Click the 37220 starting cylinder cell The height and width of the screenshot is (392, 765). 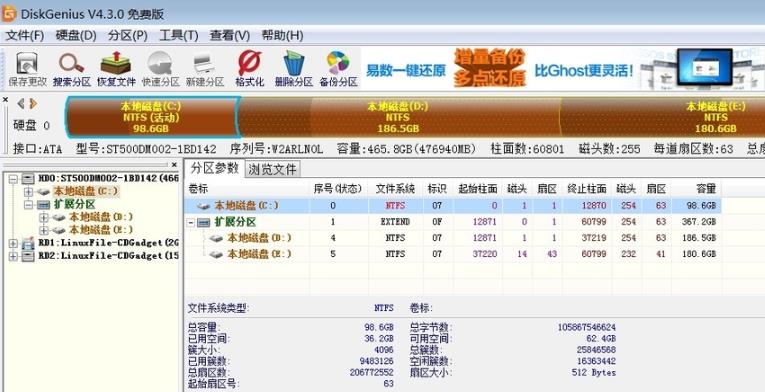tap(484, 254)
